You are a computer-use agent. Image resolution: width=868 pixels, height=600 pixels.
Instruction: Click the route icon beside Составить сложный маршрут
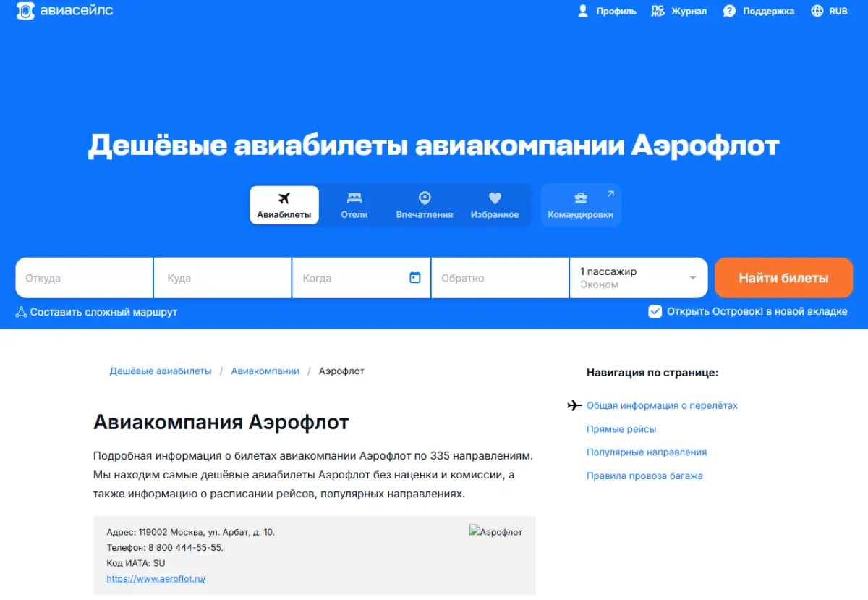pos(21,312)
